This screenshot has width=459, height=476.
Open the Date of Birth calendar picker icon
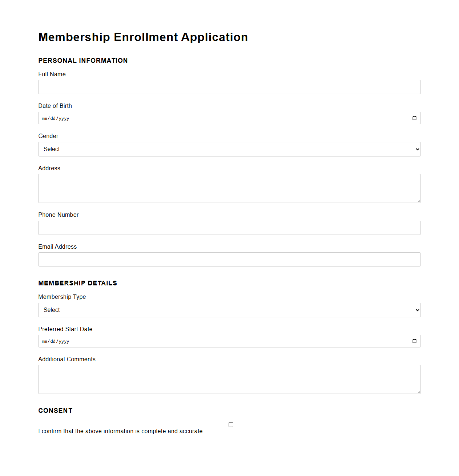(x=414, y=118)
